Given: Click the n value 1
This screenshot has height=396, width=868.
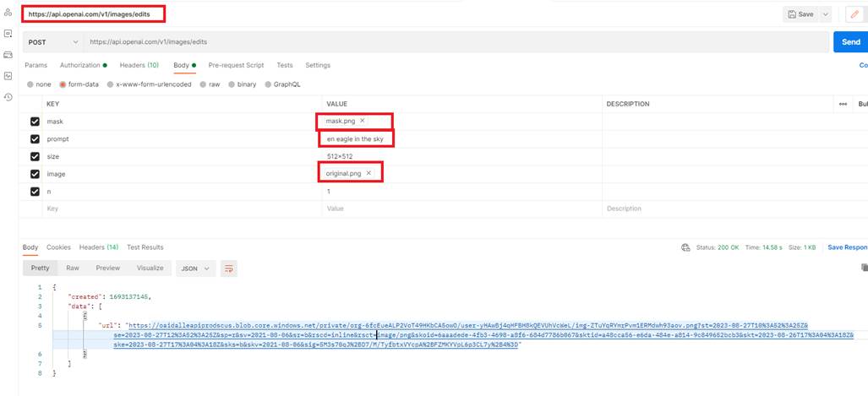Looking at the screenshot, I should click(329, 192).
